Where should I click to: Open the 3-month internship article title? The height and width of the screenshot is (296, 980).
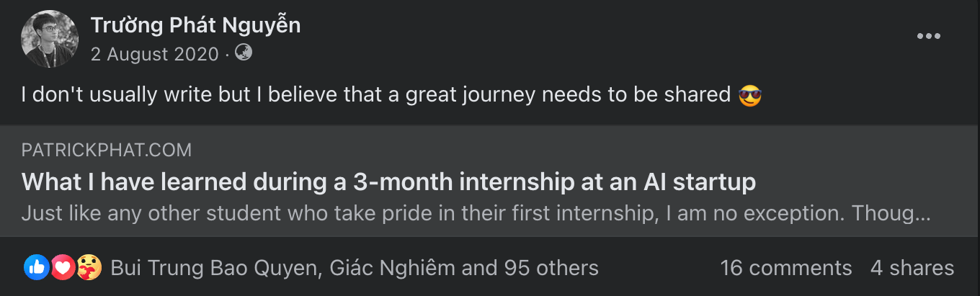click(388, 181)
